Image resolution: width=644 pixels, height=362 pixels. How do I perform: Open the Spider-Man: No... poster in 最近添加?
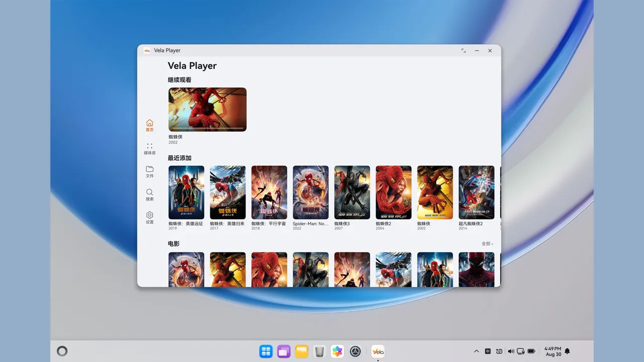(x=310, y=193)
